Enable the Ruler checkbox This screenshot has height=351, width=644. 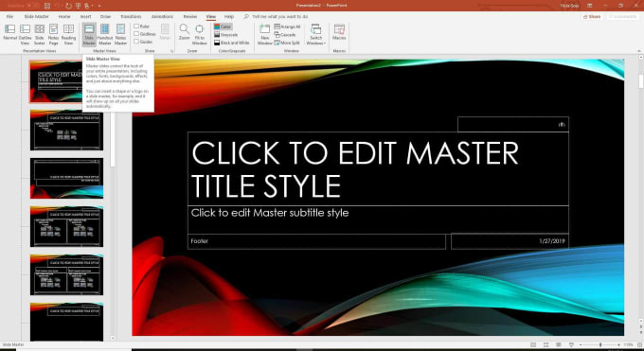(136, 26)
